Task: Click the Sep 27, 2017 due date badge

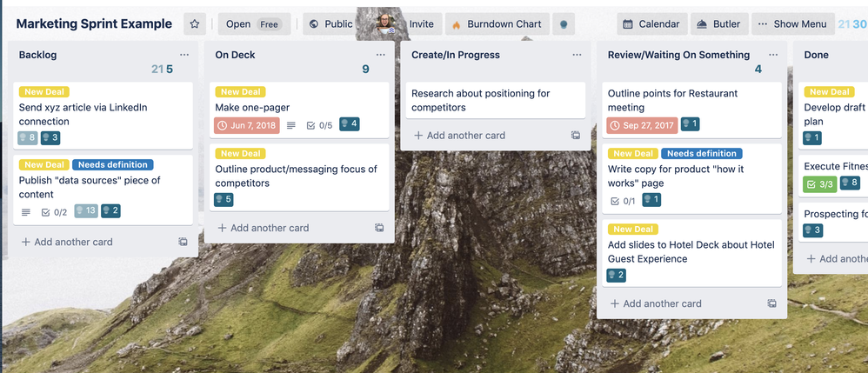Action: point(642,125)
